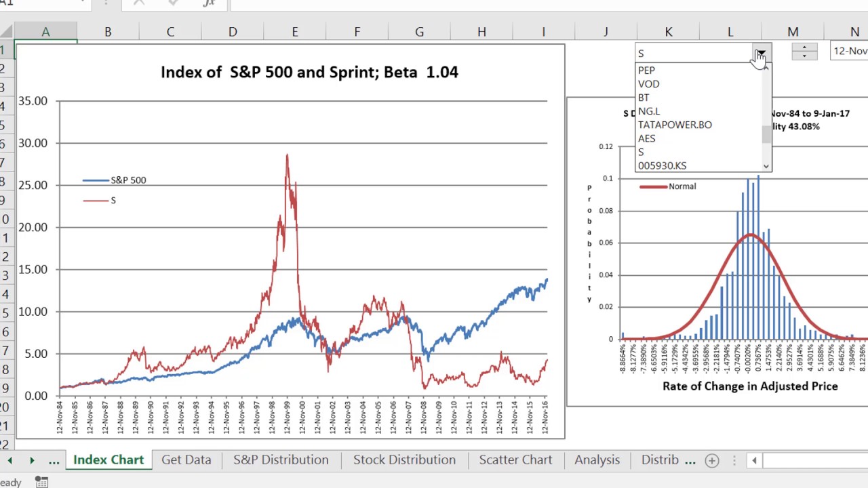This screenshot has height=488, width=868.
Task: Switch to the Get Data sheet
Action: (186, 460)
